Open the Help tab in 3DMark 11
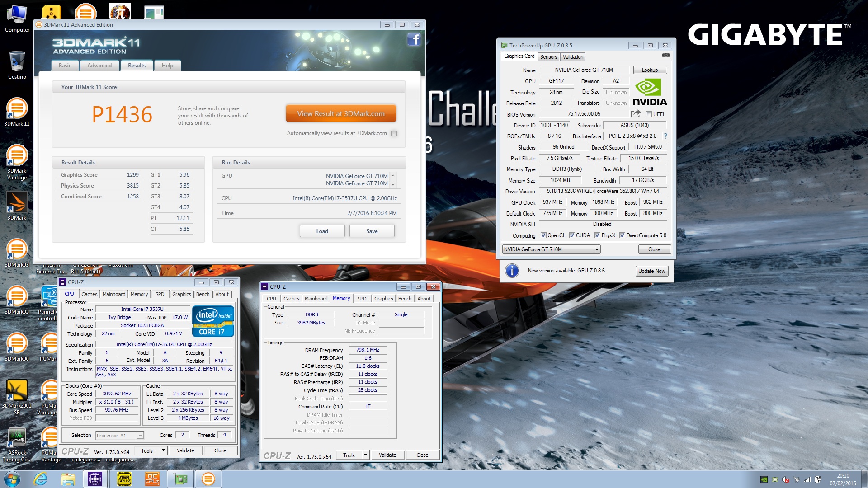Screen dimensions: 868x488 click(x=168, y=66)
